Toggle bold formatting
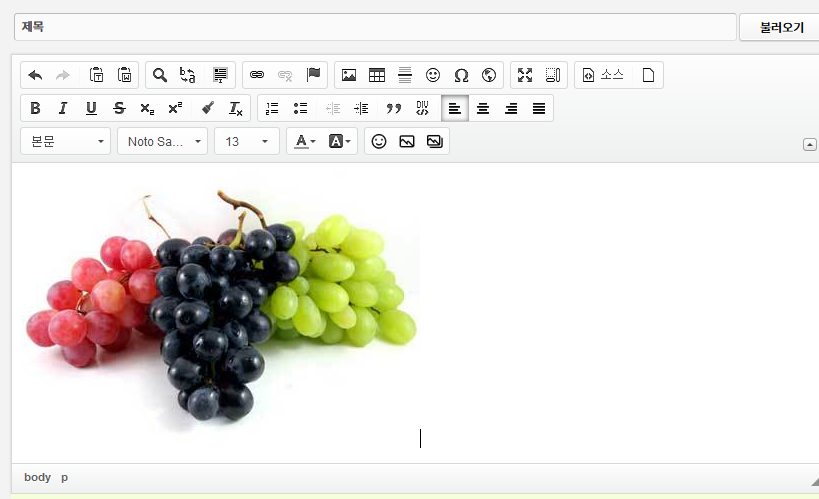This screenshot has width=819, height=499. (x=35, y=108)
